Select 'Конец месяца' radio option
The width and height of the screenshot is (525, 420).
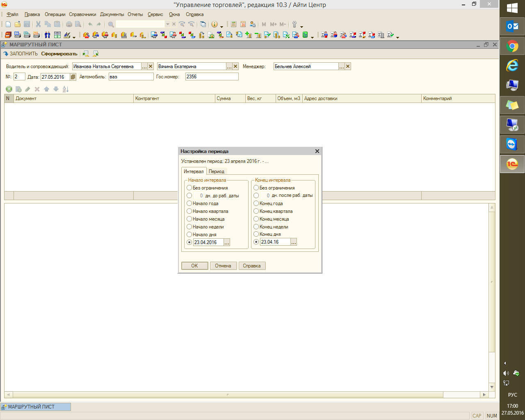click(256, 219)
